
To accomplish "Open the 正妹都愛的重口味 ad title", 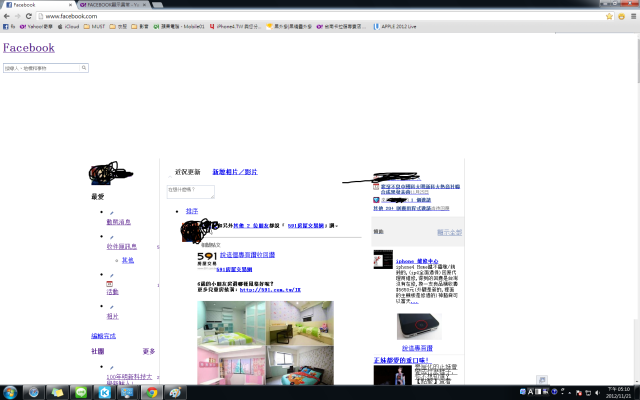I will coord(402,360).
